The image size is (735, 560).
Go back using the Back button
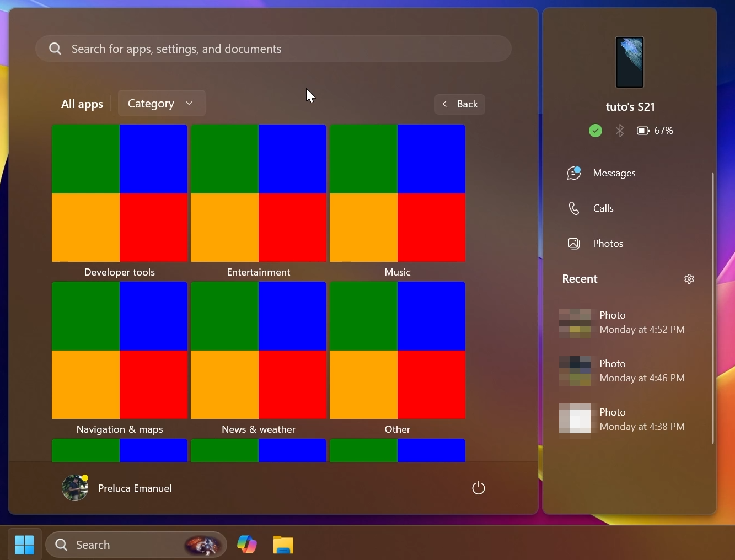pos(460,104)
